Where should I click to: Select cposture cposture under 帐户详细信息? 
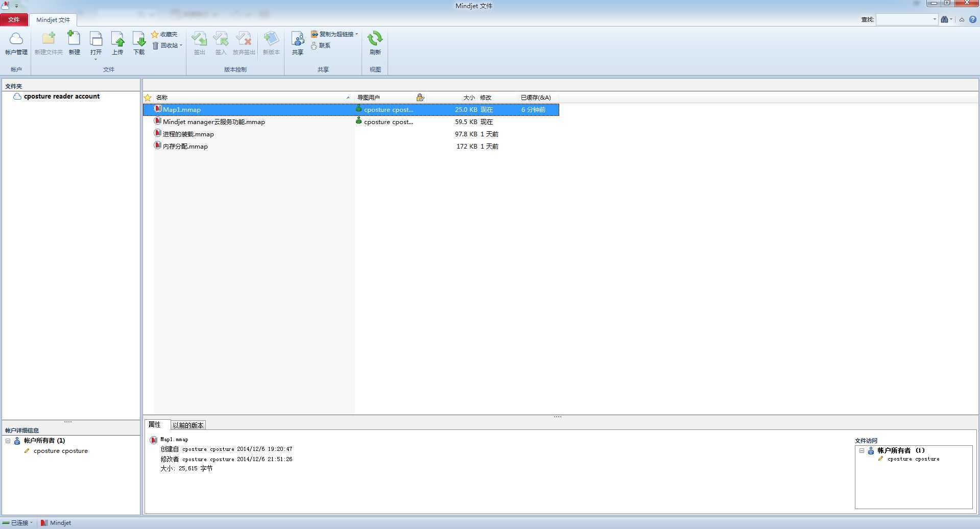pos(61,451)
